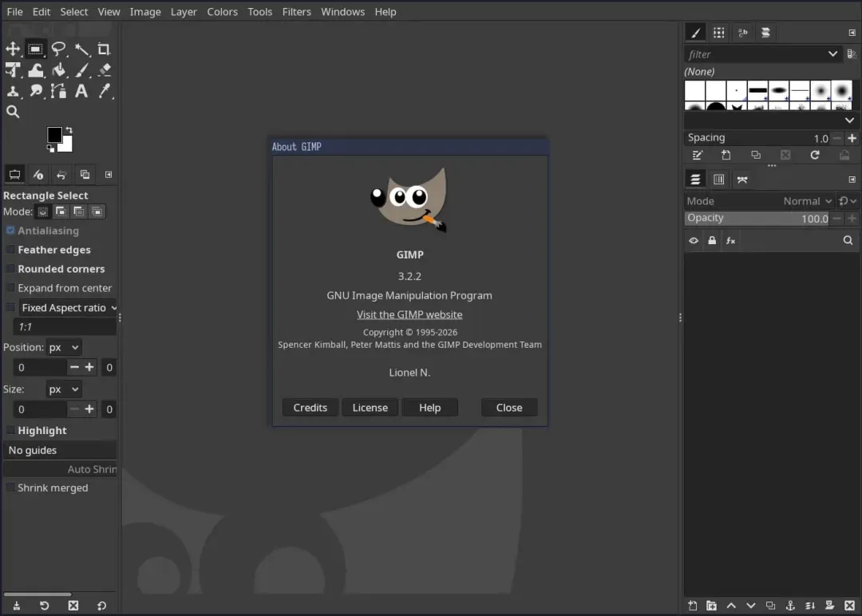
Task: Select the Text tool
Action: point(81,91)
